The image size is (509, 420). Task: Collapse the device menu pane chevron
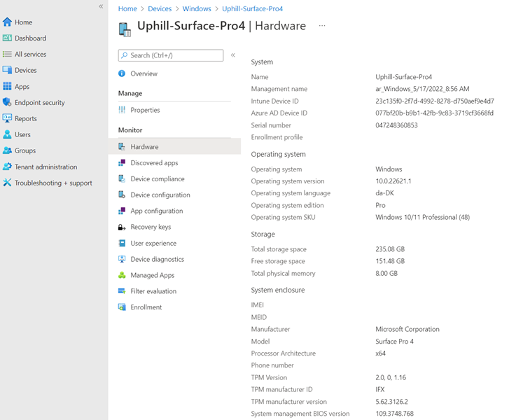pyautogui.click(x=233, y=55)
